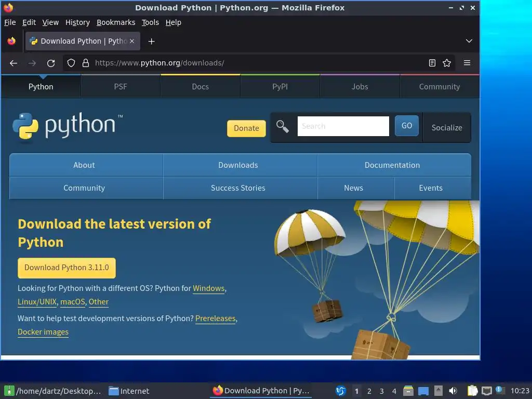The image size is (532, 399).
Task: Open the Tools menu
Action: [x=150, y=22]
